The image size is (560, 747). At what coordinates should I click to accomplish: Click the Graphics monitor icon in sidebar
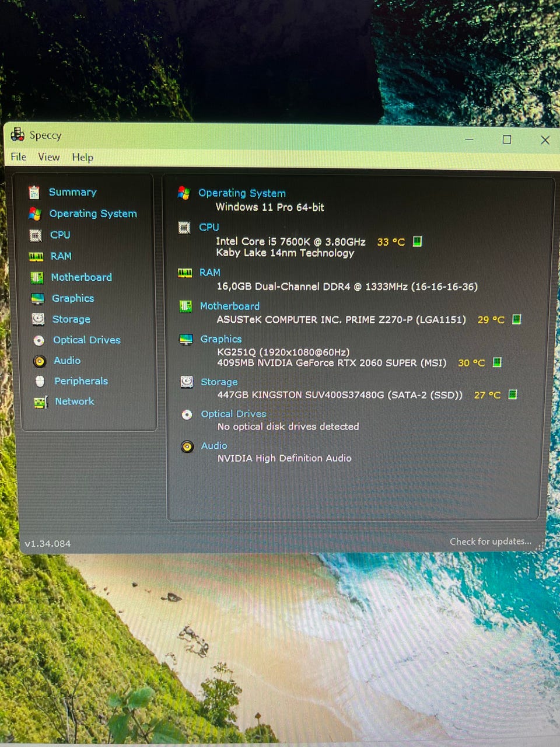pos(37,298)
